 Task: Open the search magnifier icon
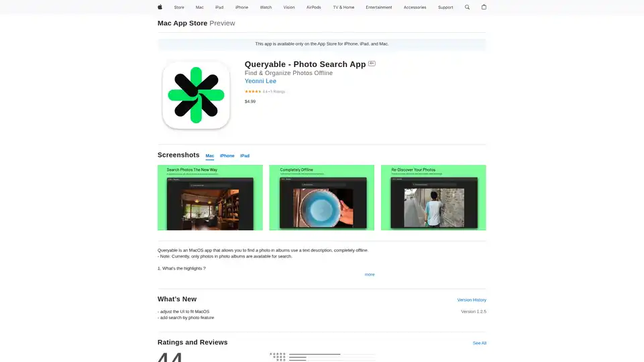coord(468,7)
